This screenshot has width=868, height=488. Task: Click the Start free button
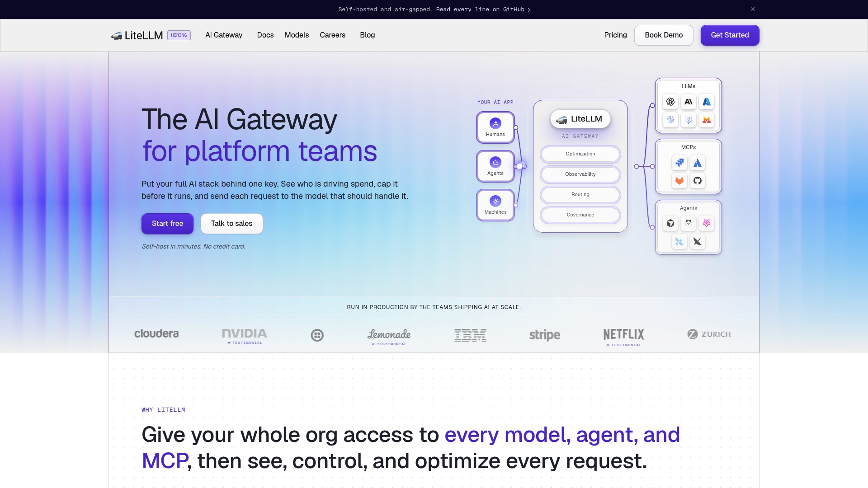[x=167, y=224]
